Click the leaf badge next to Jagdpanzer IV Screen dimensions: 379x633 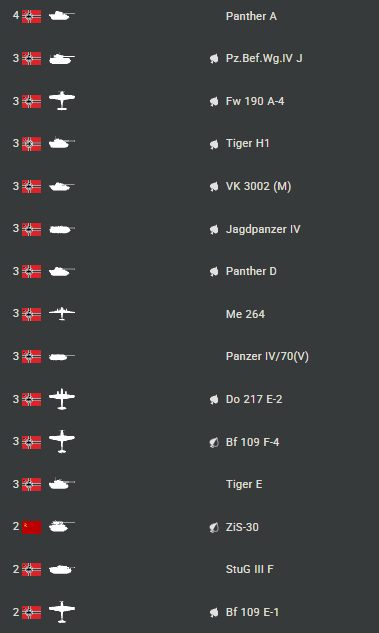(x=214, y=229)
